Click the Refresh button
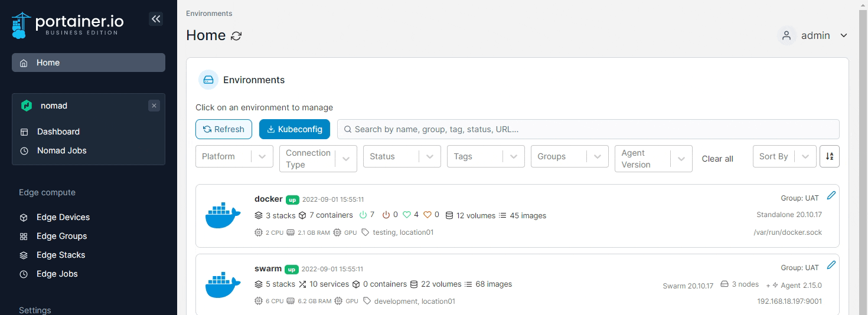 (x=224, y=129)
